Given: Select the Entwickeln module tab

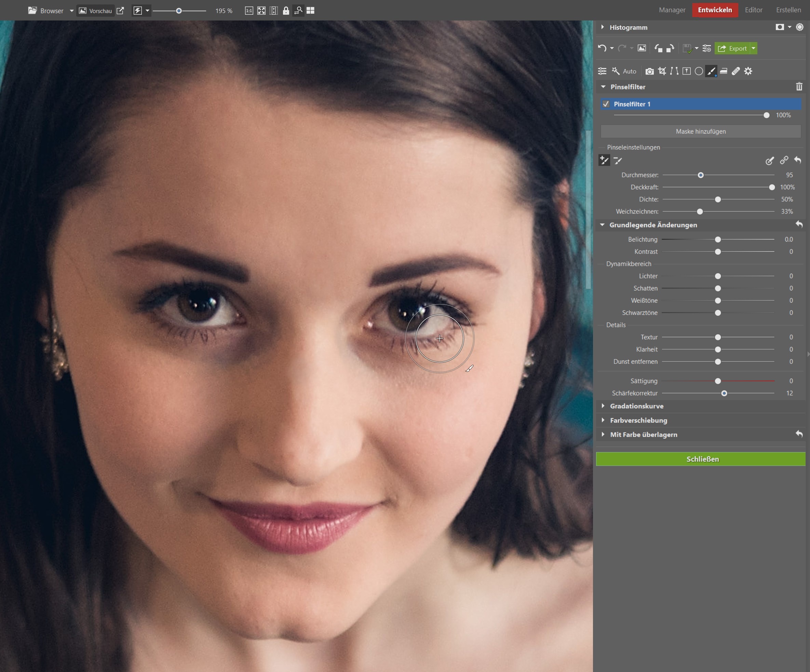Looking at the screenshot, I should [x=715, y=10].
